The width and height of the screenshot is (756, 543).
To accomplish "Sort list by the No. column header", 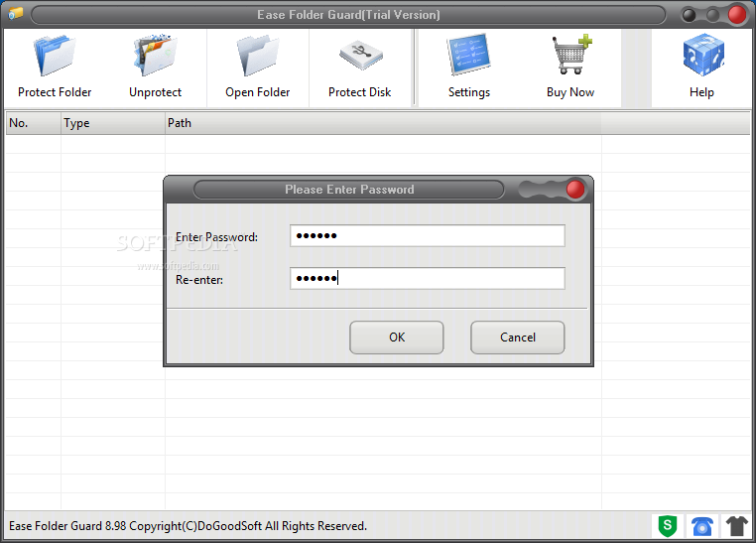I will pyautogui.click(x=33, y=123).
